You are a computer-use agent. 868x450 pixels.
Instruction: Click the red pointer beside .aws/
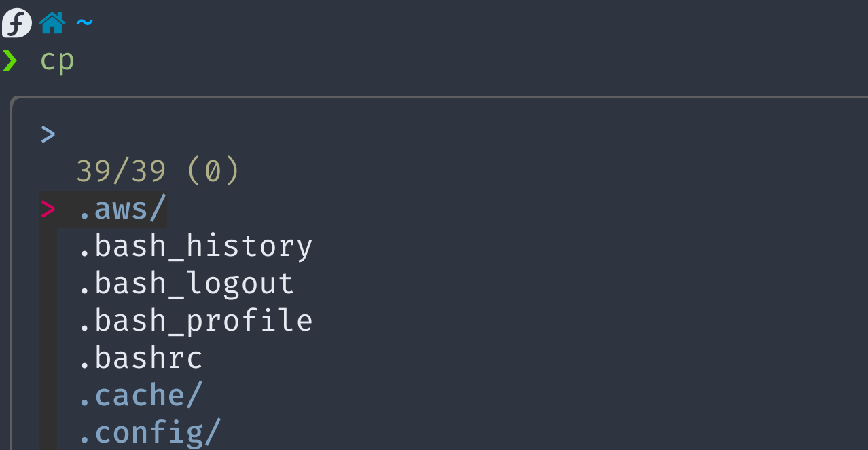tap(48, 209)
